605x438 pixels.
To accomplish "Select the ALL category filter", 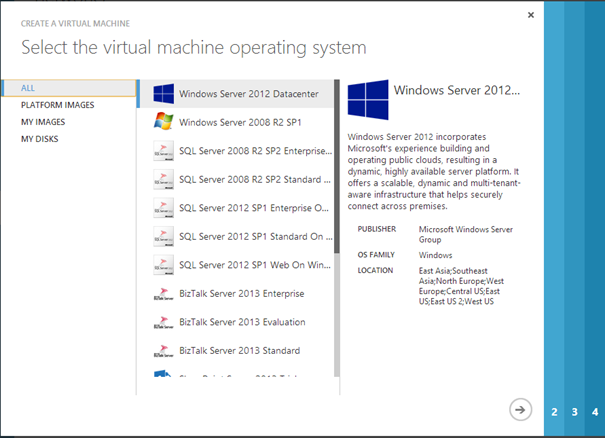I will click(28, 88).
